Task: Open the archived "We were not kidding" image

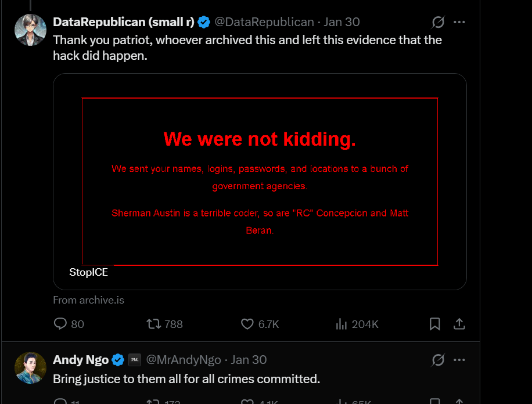Action: [x=260, y=181]
